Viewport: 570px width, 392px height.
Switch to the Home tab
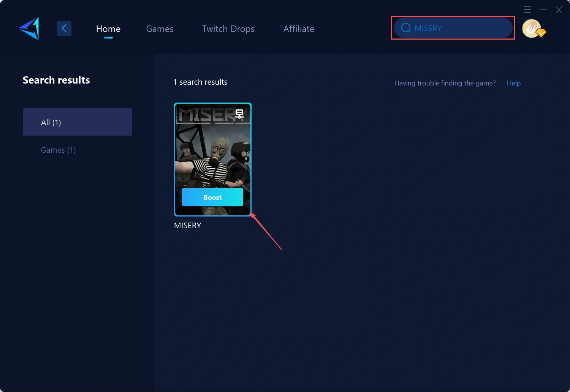pos(108,29)
